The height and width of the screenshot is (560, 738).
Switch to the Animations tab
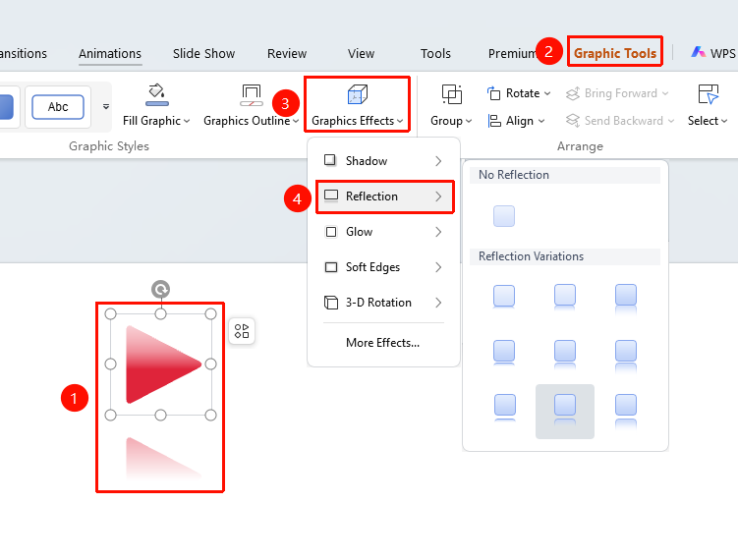[x=110, y=54]
